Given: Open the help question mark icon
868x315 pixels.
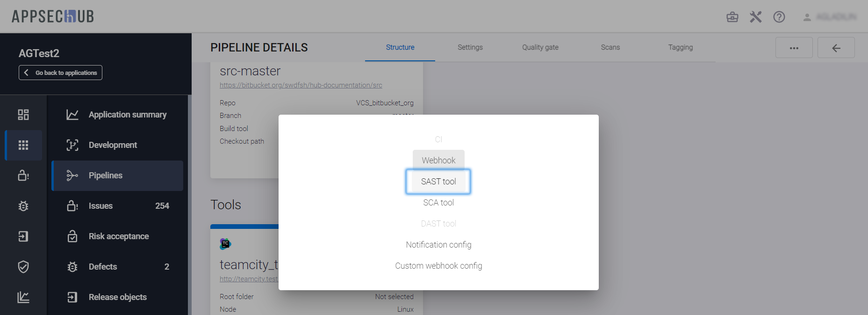Looking at the screenshot, I should (779, 17).
